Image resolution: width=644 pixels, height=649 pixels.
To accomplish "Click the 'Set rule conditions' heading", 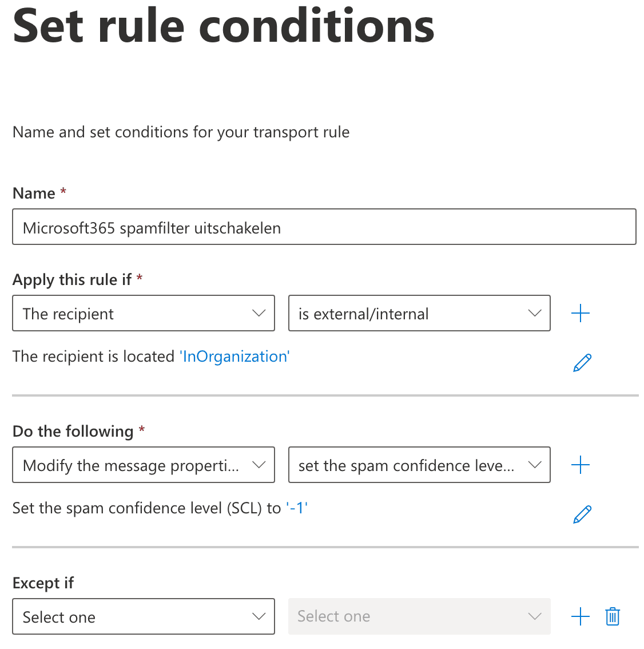I will (224, 26).
